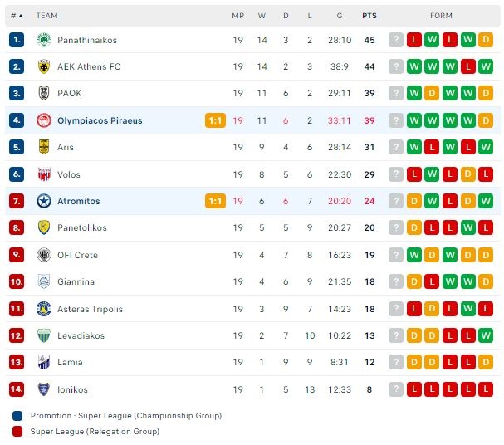Sort standings by PTS column header
The width and height of the screenshot is (504, 445).
click(x=369, y=16)
